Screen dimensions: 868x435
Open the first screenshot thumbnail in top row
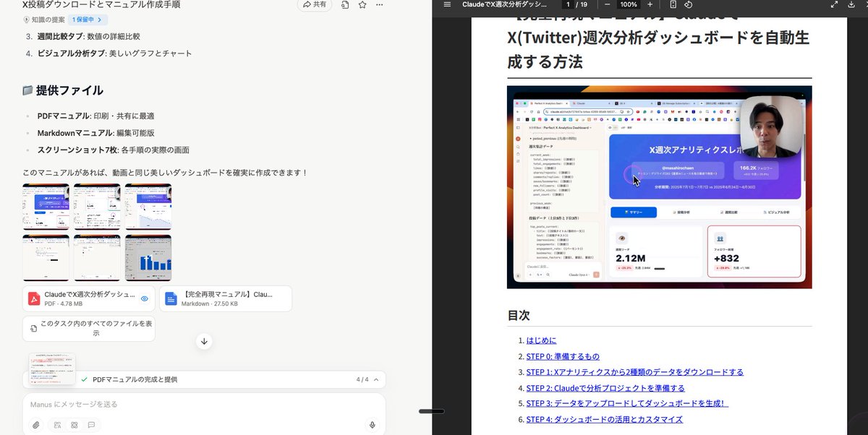point(46,207)
